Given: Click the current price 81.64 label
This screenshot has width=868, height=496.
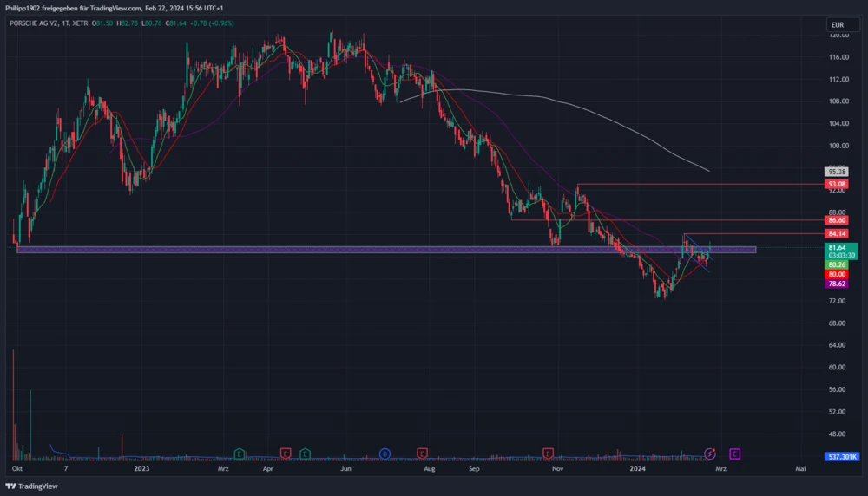Looking at the screenshot, I should [838, 248].
